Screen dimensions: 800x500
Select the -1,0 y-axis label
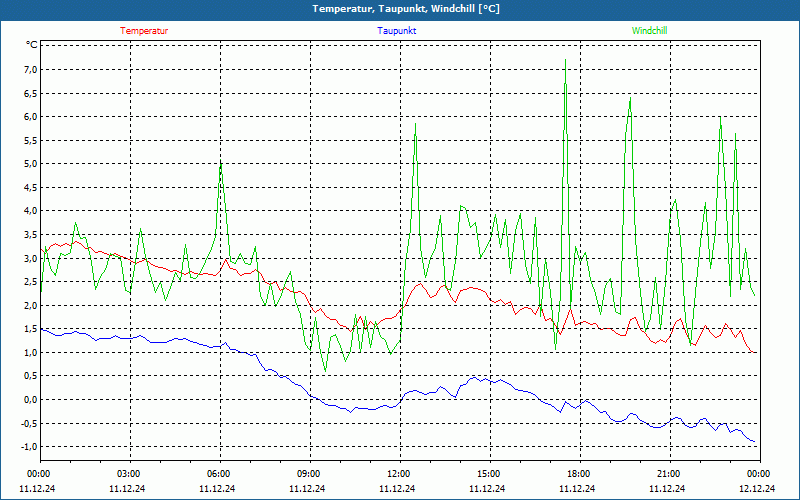[28, 447]
